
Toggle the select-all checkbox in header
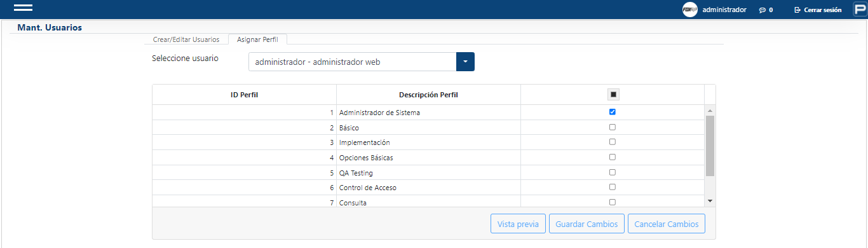click(613, 95)
